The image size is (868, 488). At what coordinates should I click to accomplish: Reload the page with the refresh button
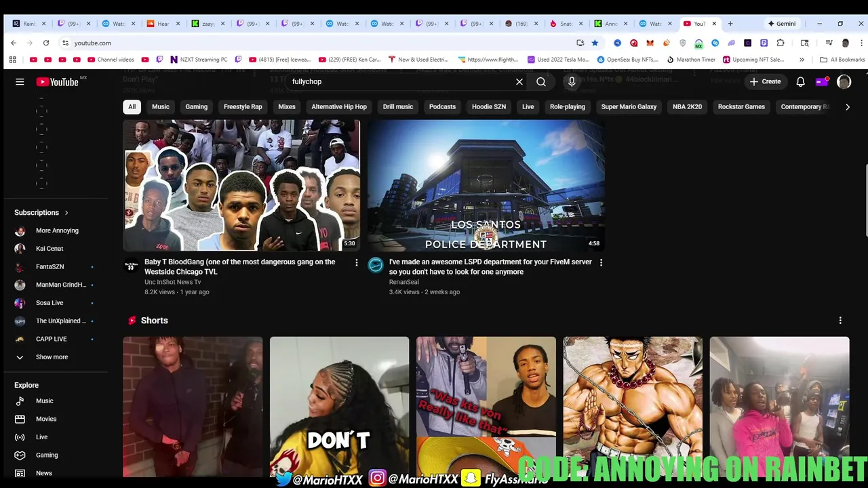[46, 43]
